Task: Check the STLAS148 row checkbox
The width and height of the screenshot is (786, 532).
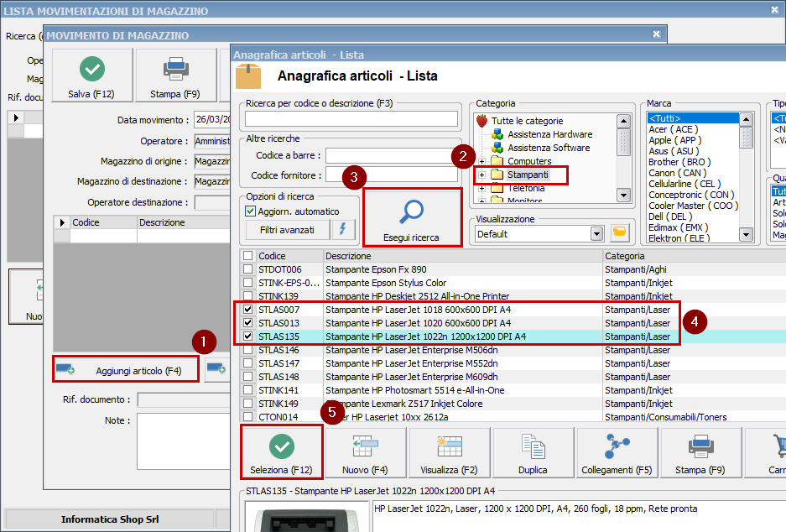Action: click(247, 377)
